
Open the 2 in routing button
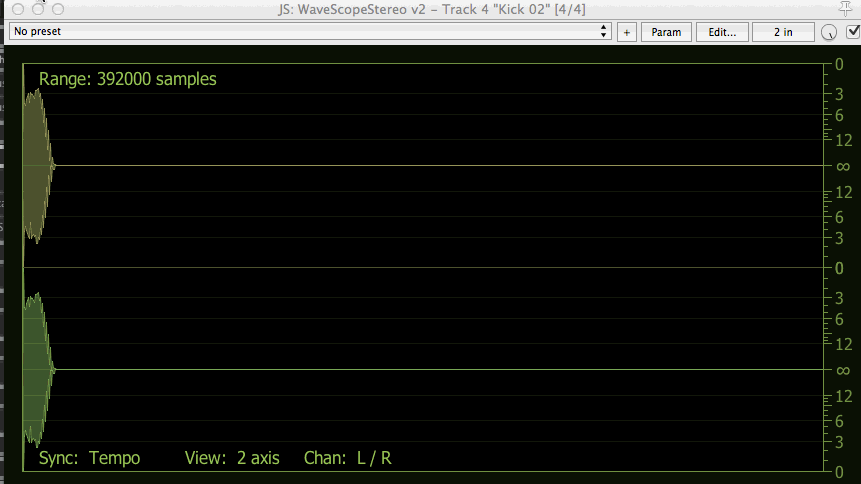click(783, 32)
